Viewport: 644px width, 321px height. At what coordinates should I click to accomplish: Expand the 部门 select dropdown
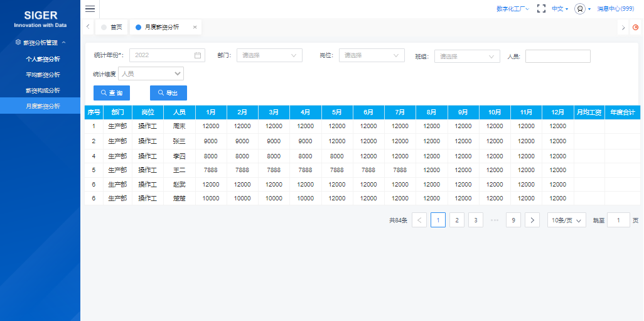[269, 55]
